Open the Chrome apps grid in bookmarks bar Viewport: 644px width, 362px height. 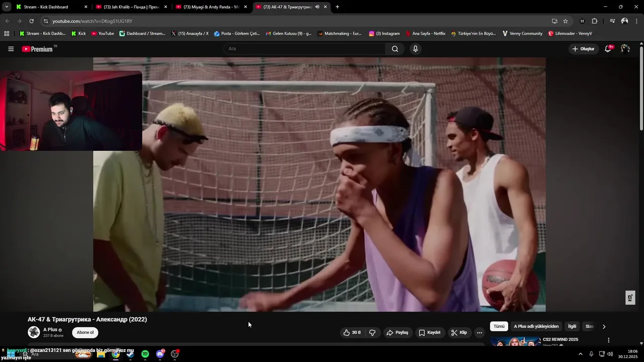coord(7,34)
